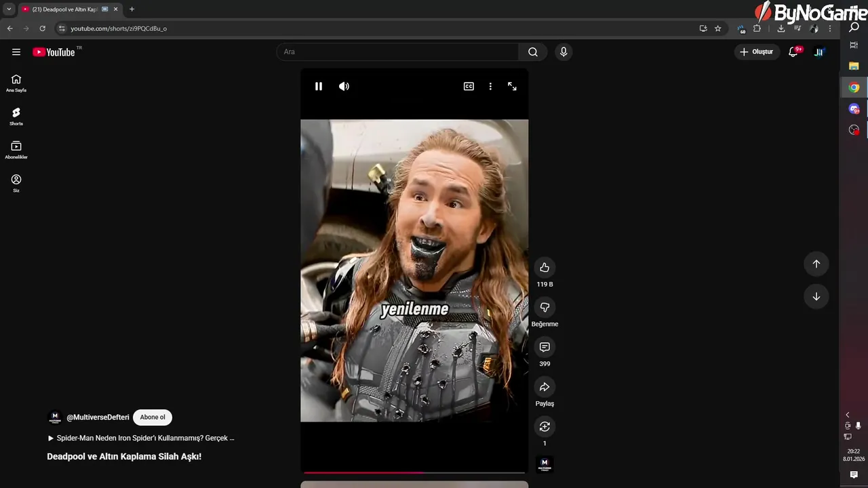Go to the next Short with down arrow
The height and width of the screenshot is (488, 868).
click(816, 296)
